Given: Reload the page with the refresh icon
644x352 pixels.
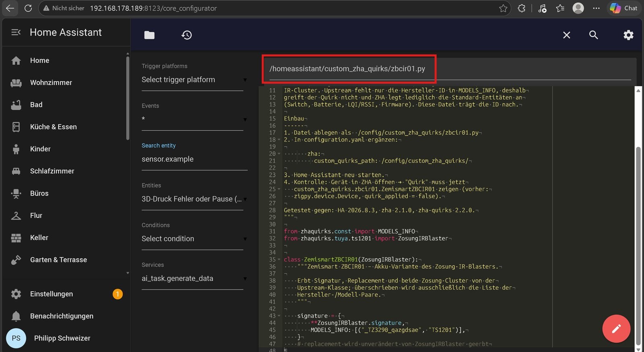Looking at the screenshot, I should point(28,8).
